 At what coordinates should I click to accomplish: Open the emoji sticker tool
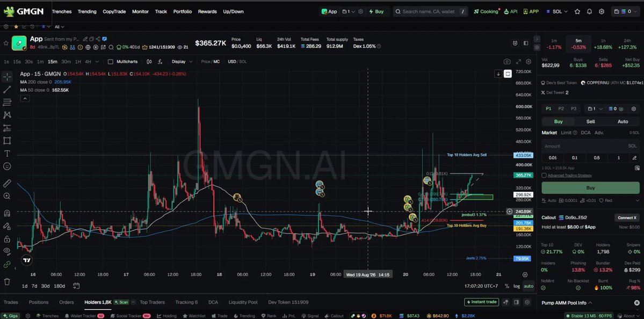[7, 166]
